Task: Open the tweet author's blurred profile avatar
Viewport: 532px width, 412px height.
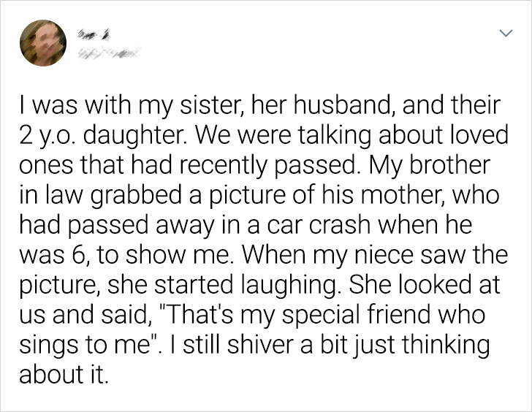Action: pyautogui.click(x=43, y=43)
